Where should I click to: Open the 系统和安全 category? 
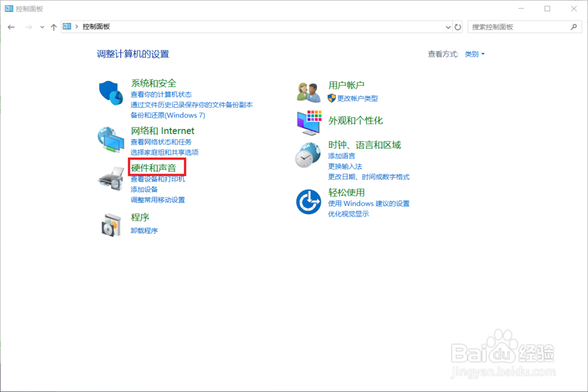(x=153, y=83)
